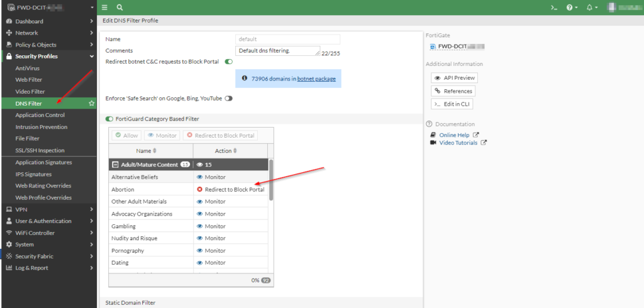Screen dimensions: 644x308
Task: Expand the Network menu
Action: pyautogui.click(x=91, y=33)
